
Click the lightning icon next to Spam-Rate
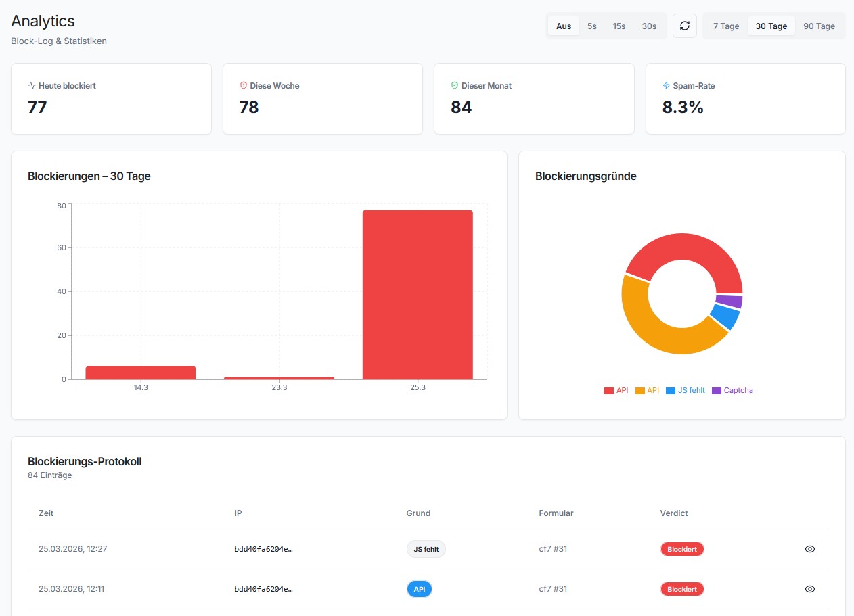[x=667, y=86]
